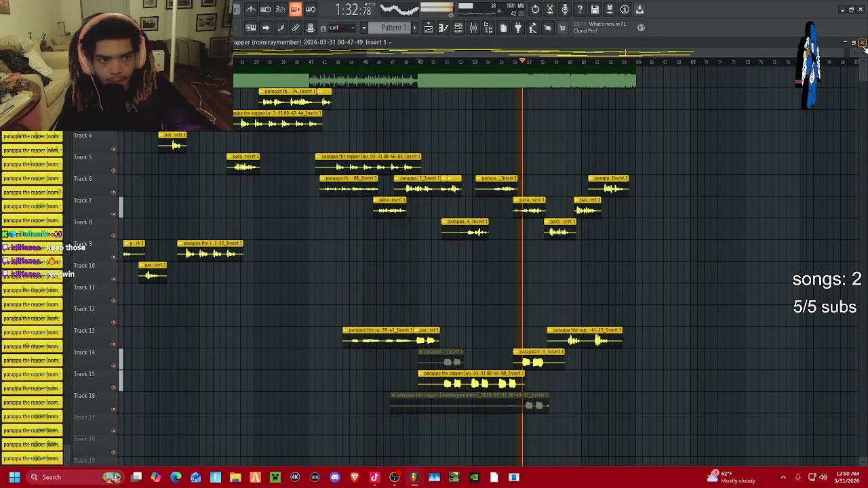Mute Track 9 using its dot switch
Screen dimensions: 868x488
tap(113, 257)
